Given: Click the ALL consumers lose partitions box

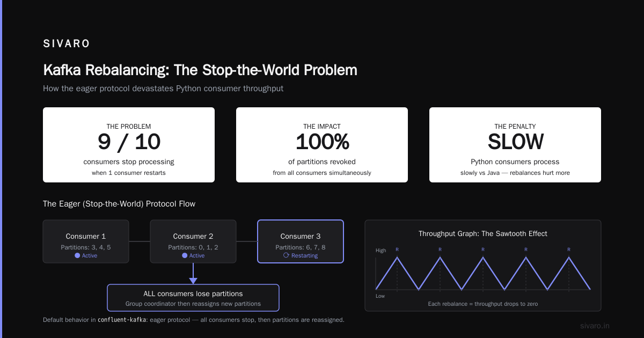Looking at the screenshot, I should (193, 298).
